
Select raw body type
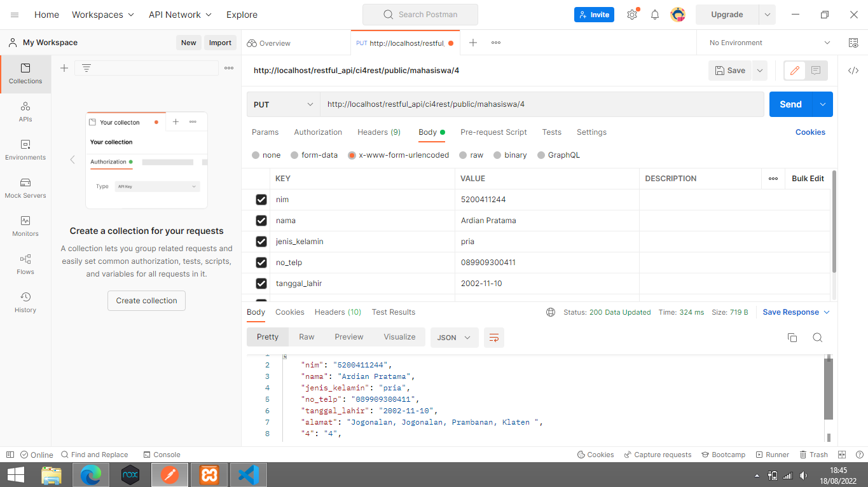coord(471,155)
